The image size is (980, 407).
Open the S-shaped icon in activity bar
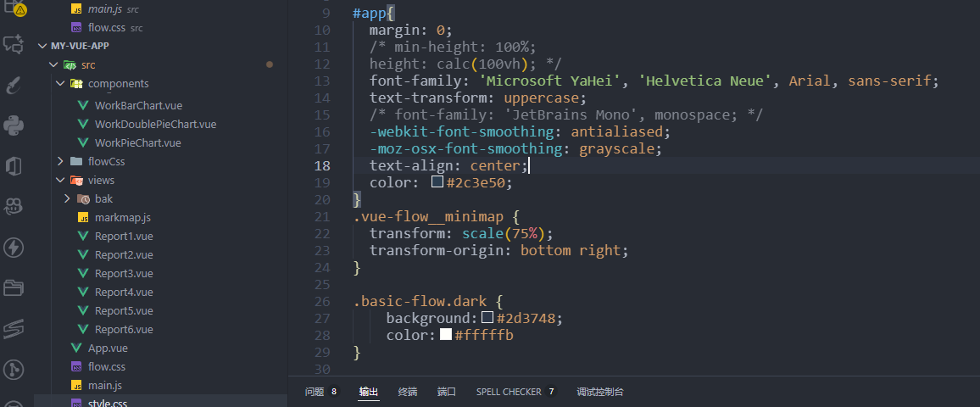point(14,329)
